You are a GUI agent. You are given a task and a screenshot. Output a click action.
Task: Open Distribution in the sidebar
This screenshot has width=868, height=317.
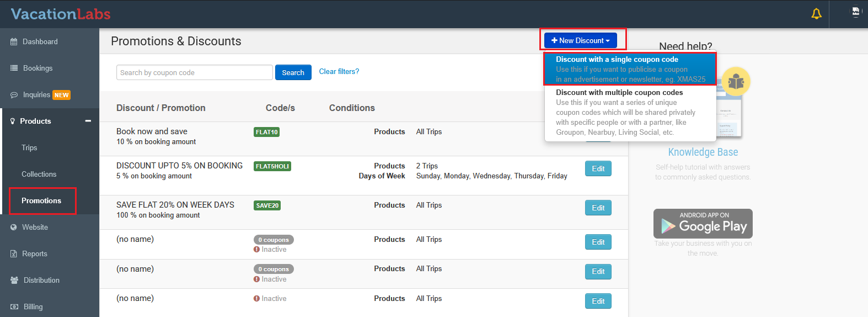point(41,281)
